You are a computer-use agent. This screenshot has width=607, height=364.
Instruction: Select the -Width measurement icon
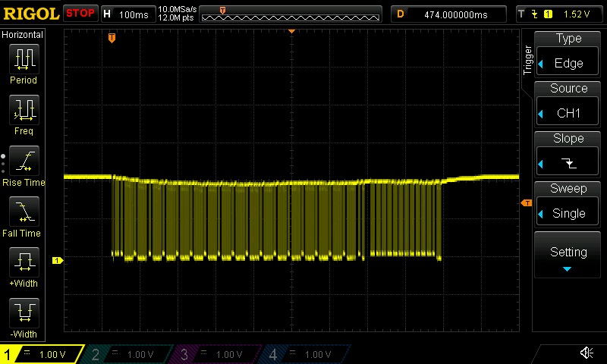(23, 317)
